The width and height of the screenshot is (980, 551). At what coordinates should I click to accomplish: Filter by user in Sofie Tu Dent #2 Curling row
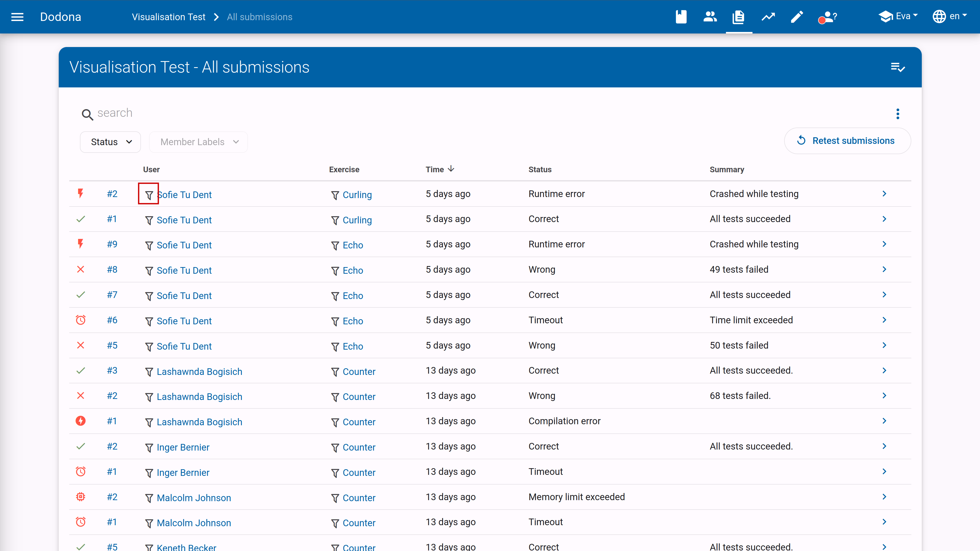click(x=149, y=195)
